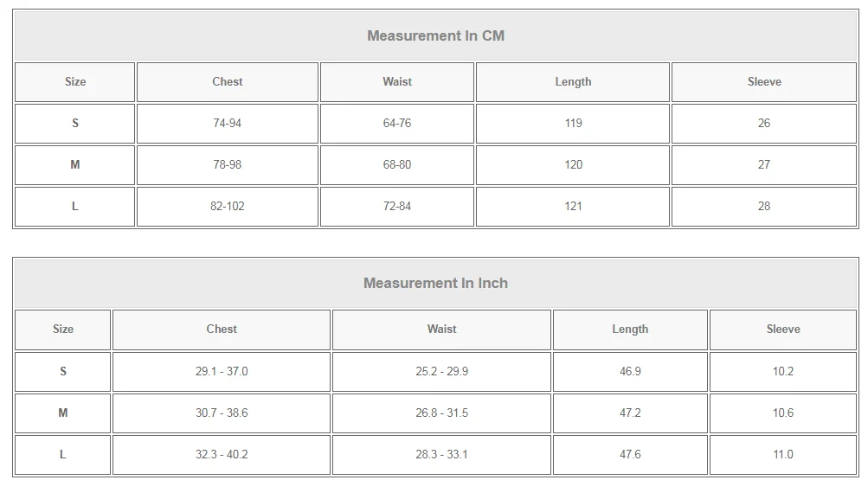Viewport: 868px width, 480px height.
Task: Click the length value 119
Action: [573, 124]
